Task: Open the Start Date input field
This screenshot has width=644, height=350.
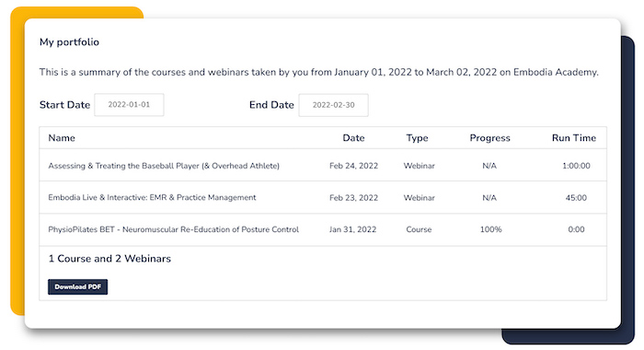Action: coord(129,105)
